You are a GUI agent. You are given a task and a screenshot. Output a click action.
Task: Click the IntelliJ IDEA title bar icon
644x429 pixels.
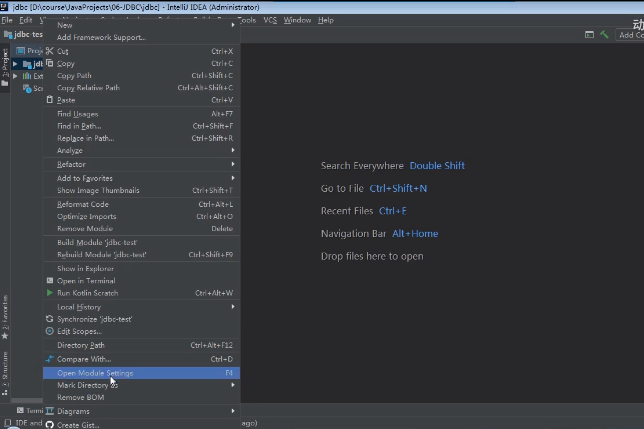[4, 7]
